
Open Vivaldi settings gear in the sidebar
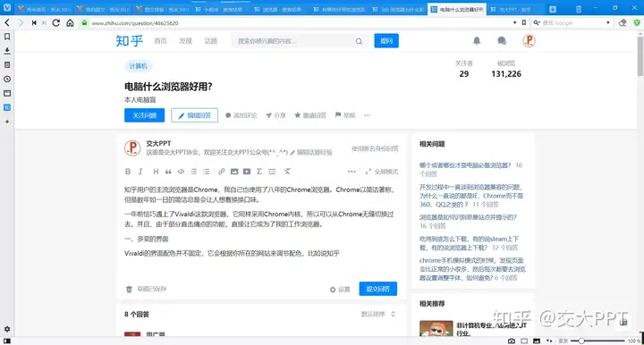coord(7,329)
